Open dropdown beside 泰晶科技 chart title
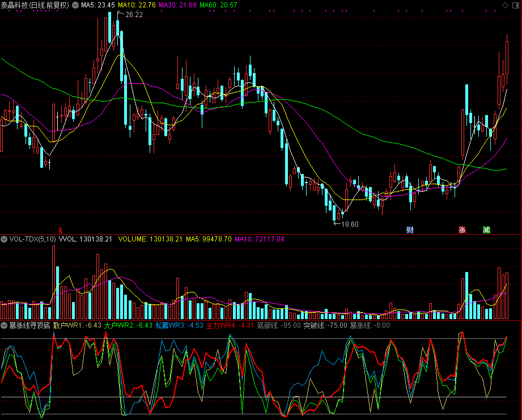This screenshot has height=420, width=522. (x=75, y=5)
